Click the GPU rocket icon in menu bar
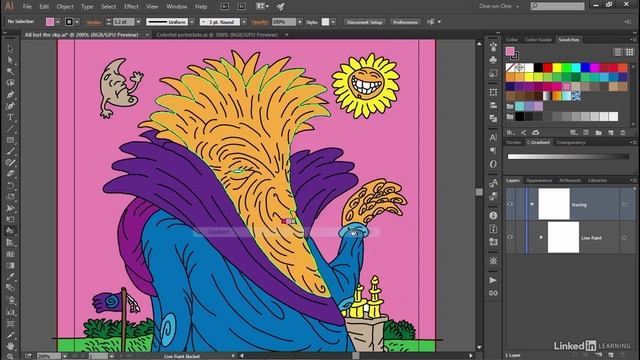Image resolution: width=640 pixels, height=360 pixels. coord(280,7)
